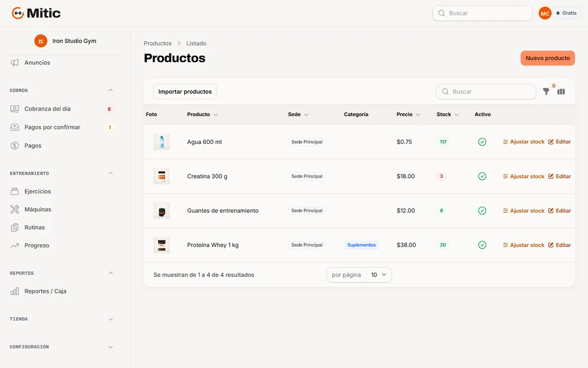Screen dimensions: 588x368
Task: Adjust stock for Guantes de entrenamiento
Action: [524, 210]
